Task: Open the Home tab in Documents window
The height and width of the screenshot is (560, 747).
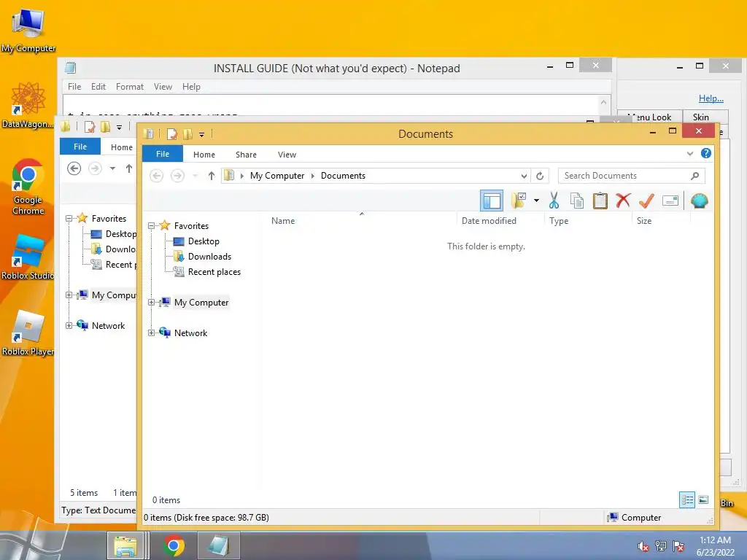Action: 204,155
